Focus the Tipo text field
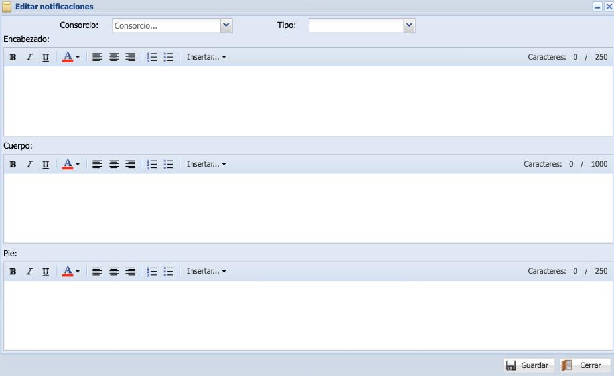Image resolution: width=614 pixels, height=376 pixels. (x=356, y=25)
